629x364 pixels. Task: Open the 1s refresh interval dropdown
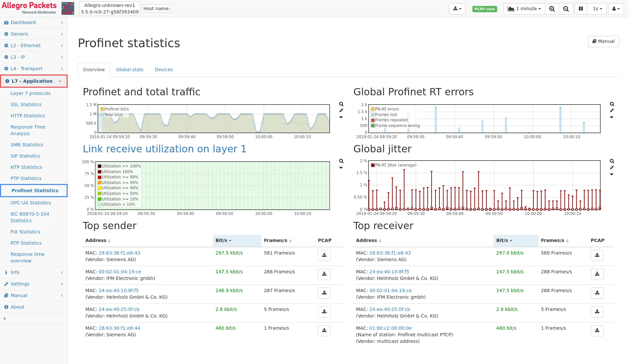[597, 9]
